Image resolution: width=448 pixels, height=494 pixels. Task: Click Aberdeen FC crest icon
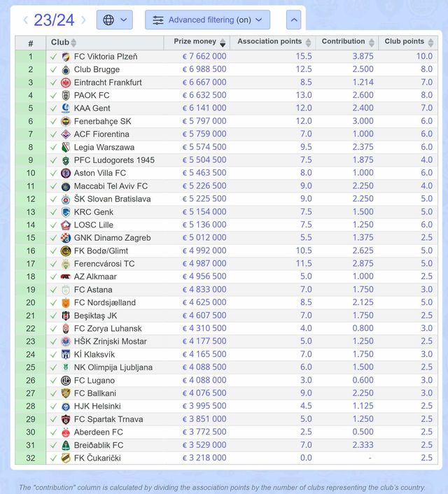coord(66,432)
